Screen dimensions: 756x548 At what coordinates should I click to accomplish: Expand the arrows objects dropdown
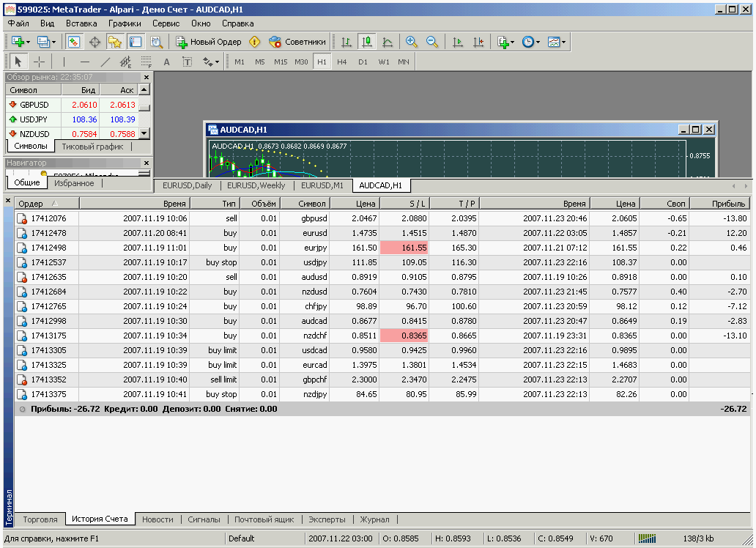tap(217, 62)
